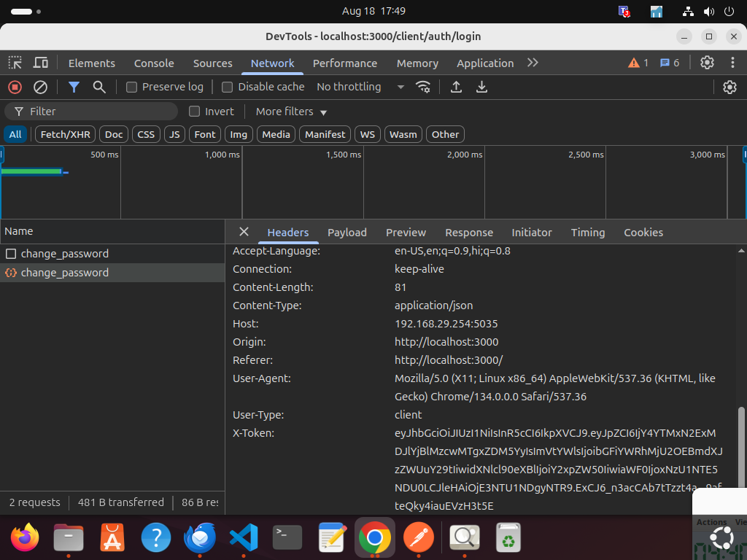
Task: Click the Filter text input field
Action: click(98, 112)
